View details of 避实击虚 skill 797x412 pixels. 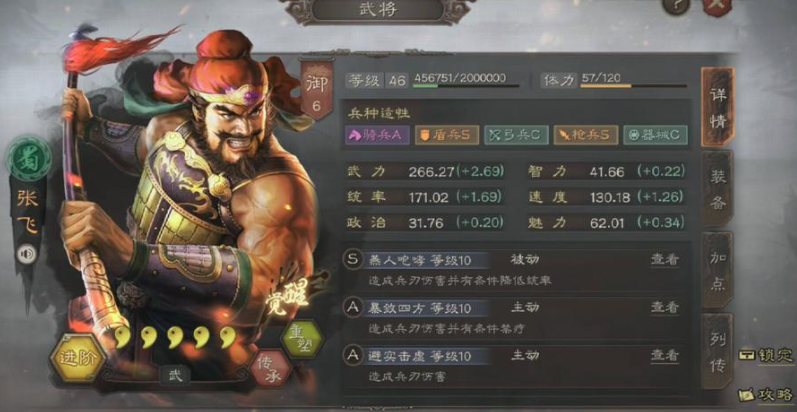coord(665,356)
